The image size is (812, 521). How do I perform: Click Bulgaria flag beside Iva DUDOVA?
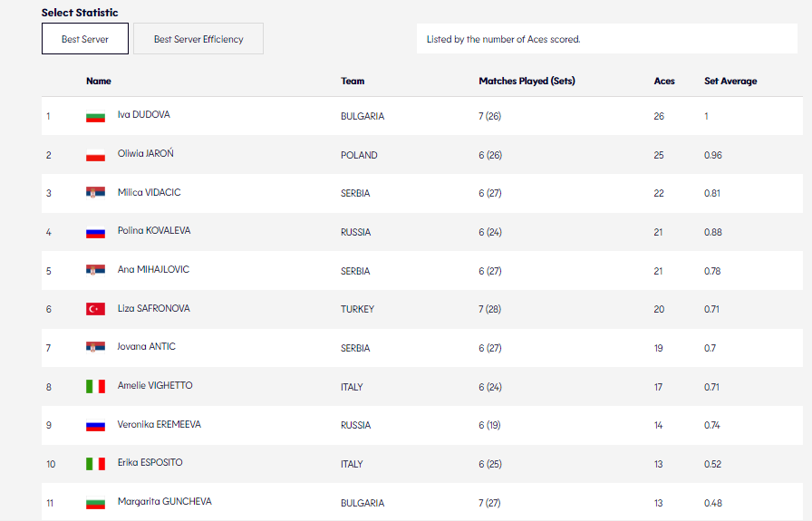pos(95,117)
